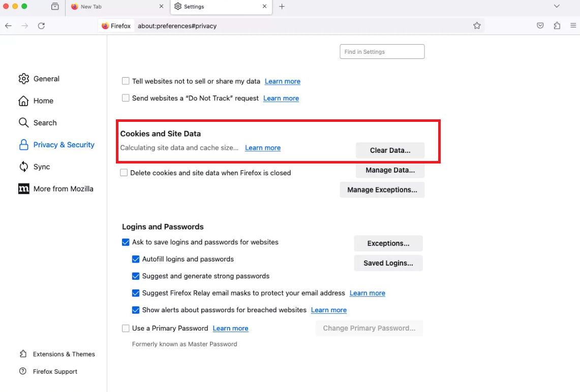The width and height of the screenshot is (580, 392).
Task: Open logins Exceptions... button
Action: point(388,243)
